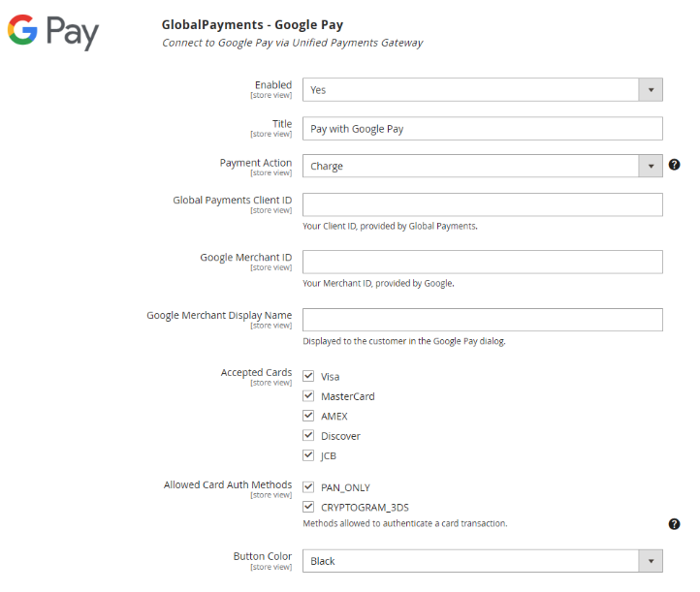Uncheck the Visa card checkbox

[x=308, y=376]
